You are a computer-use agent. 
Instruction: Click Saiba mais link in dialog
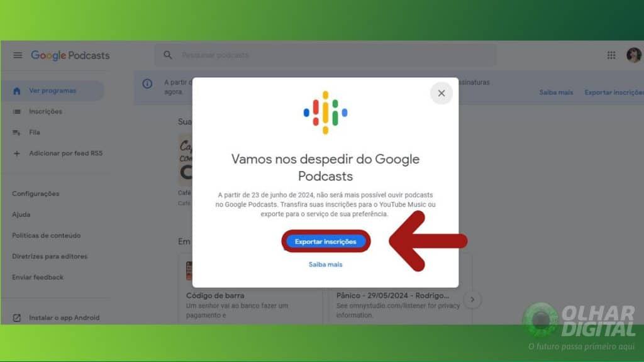tap(326, 265)
